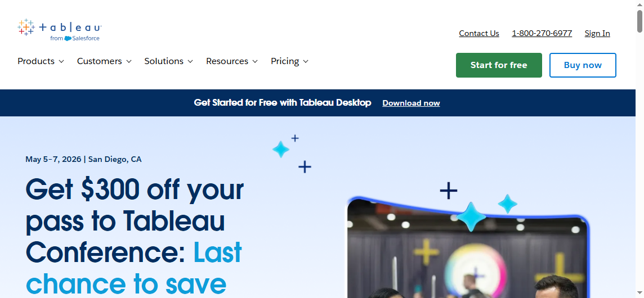
Task: Open the Solutions dropdown chevron
Action: click(x=190, y=62)
